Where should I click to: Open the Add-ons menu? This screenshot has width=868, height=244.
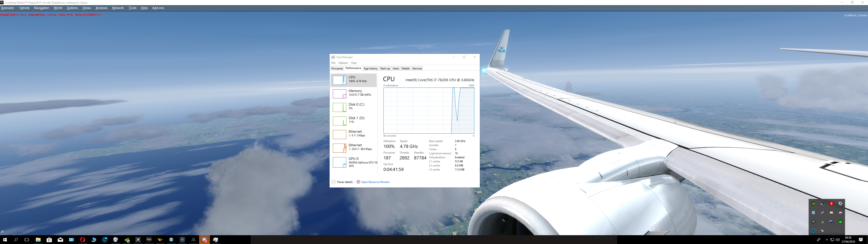[x=158, y=8]
